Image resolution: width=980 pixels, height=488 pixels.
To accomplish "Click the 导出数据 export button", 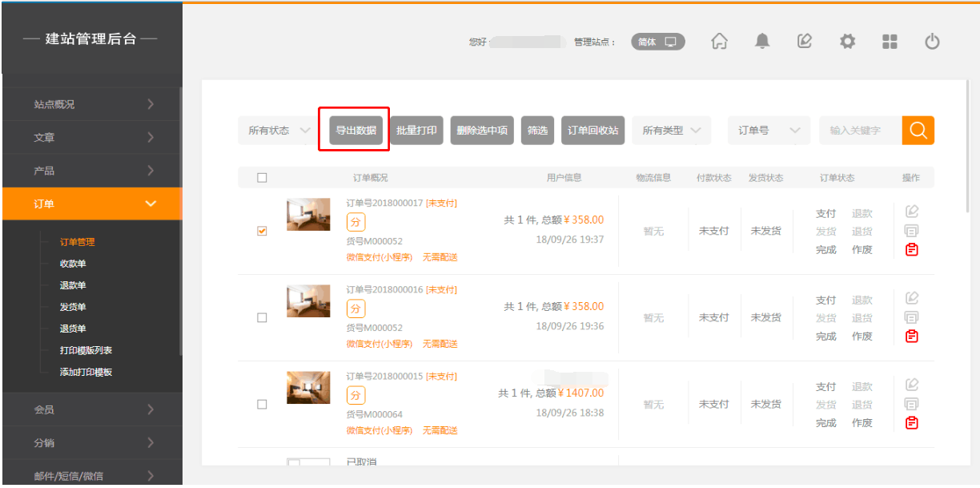I will click(x=355, y=130).
